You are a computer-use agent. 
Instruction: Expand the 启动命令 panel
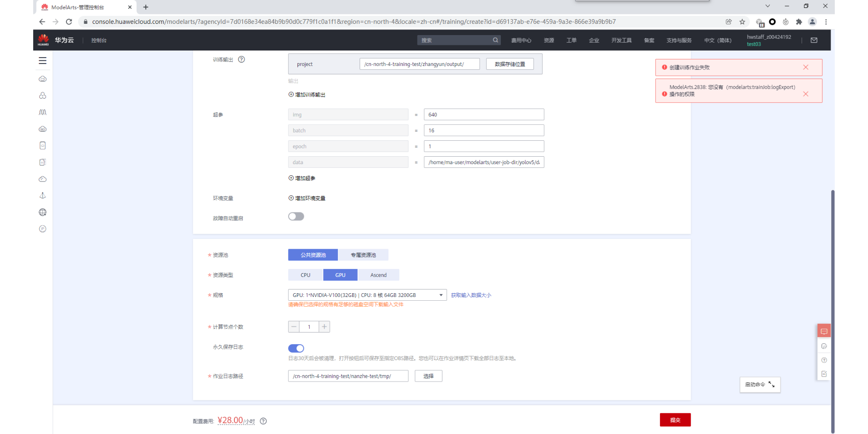tap(760, 384)
